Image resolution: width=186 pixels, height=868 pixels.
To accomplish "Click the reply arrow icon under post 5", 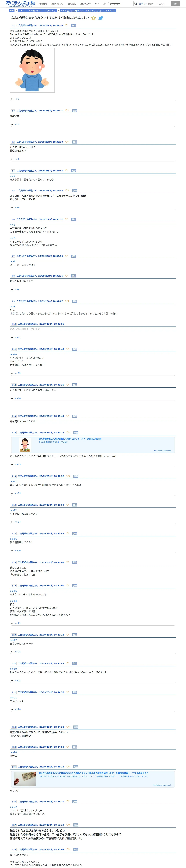I will coord(12,208).
